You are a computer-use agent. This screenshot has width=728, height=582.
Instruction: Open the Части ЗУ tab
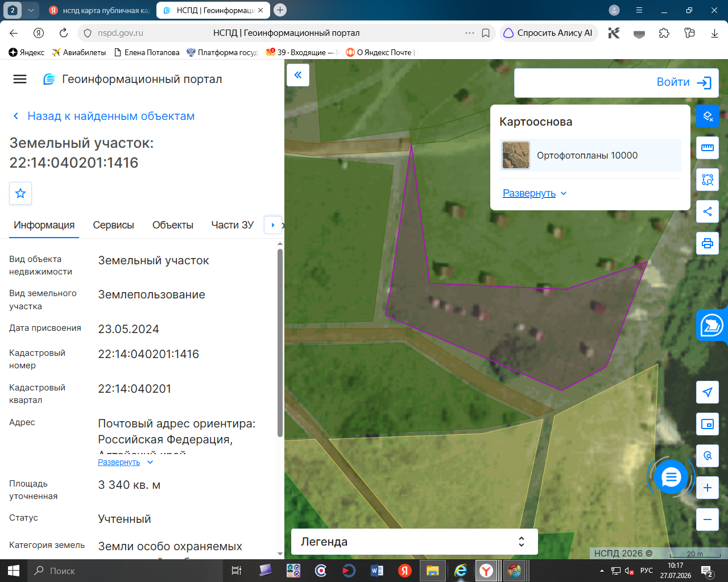point(233,225)
